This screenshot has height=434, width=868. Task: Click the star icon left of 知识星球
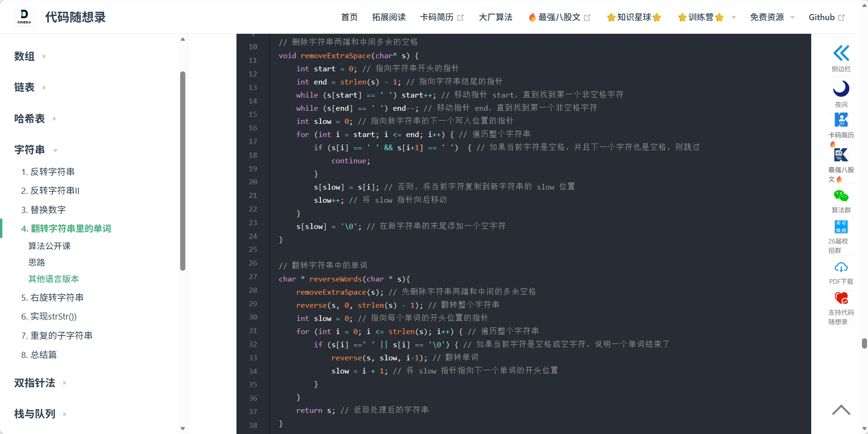pyautogui.click(x=611, y=17)
